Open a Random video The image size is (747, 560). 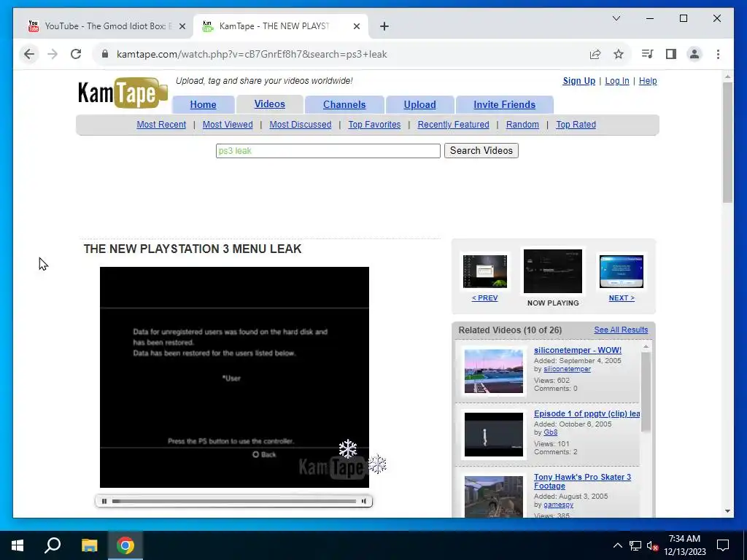522,125
